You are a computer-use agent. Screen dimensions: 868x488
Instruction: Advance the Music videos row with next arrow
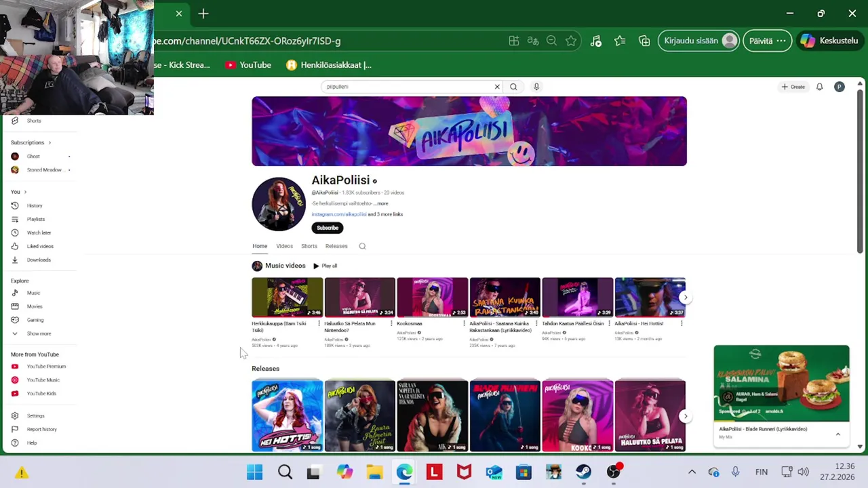(x=686, y=297)
